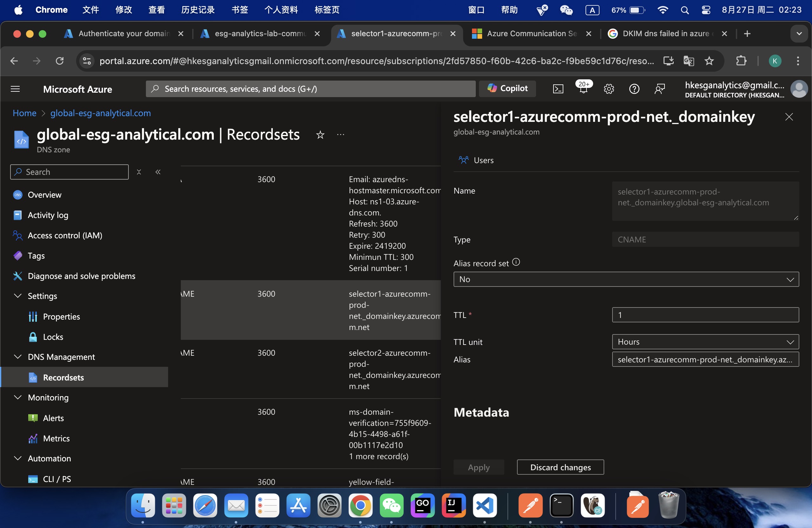Favorite the Recordsets page with the star

point(320,135)
